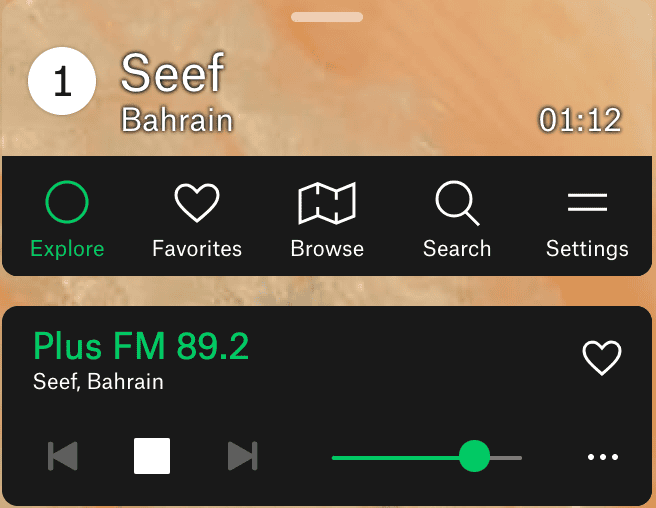The image size is (656, 508).
Task: Select the Browse tab label
Action: tap(327, 249)
